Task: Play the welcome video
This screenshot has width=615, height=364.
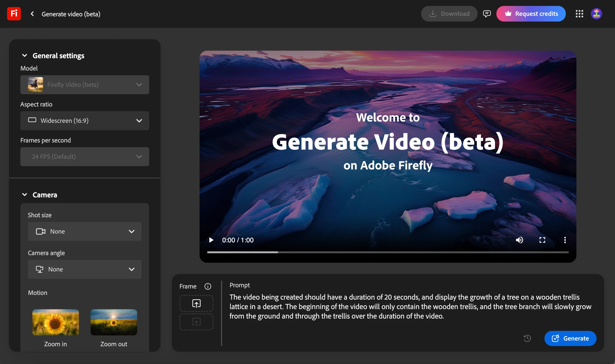Action: pyautogui.click(x=211, y=240)
